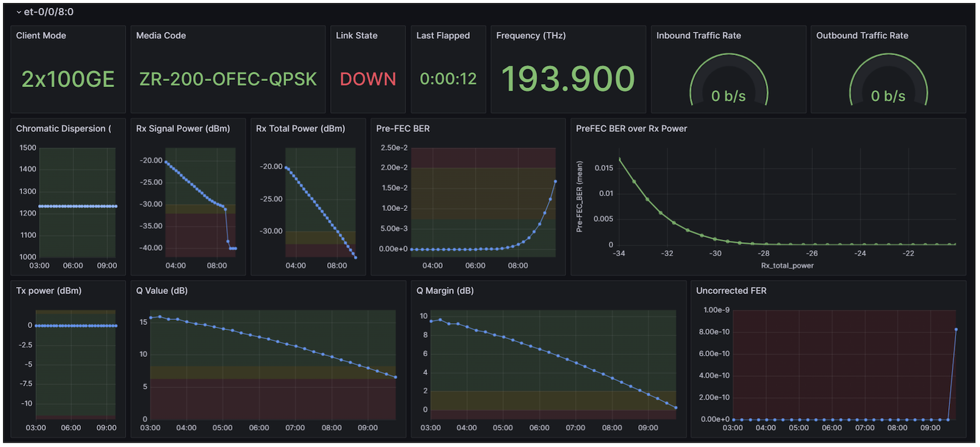
Task: Click the 0:00:12 last flapped value
Action: point(448,79)
